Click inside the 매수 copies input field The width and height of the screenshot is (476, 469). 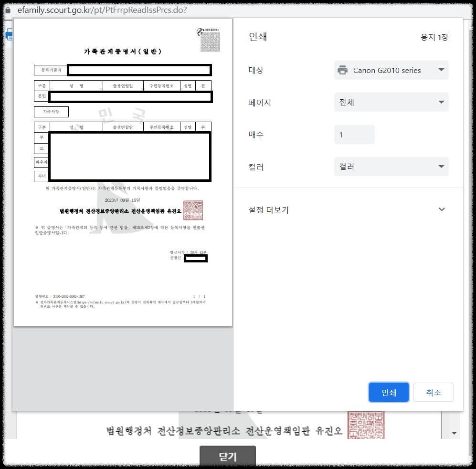pyautogui.click(x=354, y=135)
